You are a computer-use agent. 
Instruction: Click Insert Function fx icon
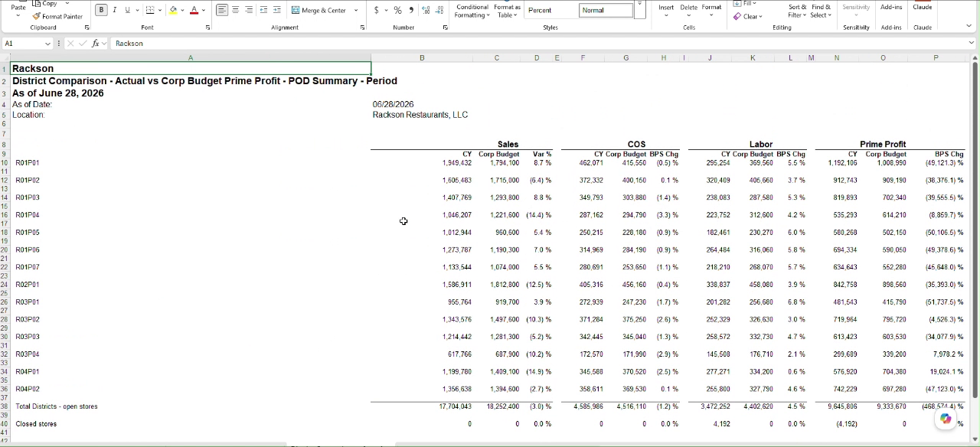tap(96, 44)
